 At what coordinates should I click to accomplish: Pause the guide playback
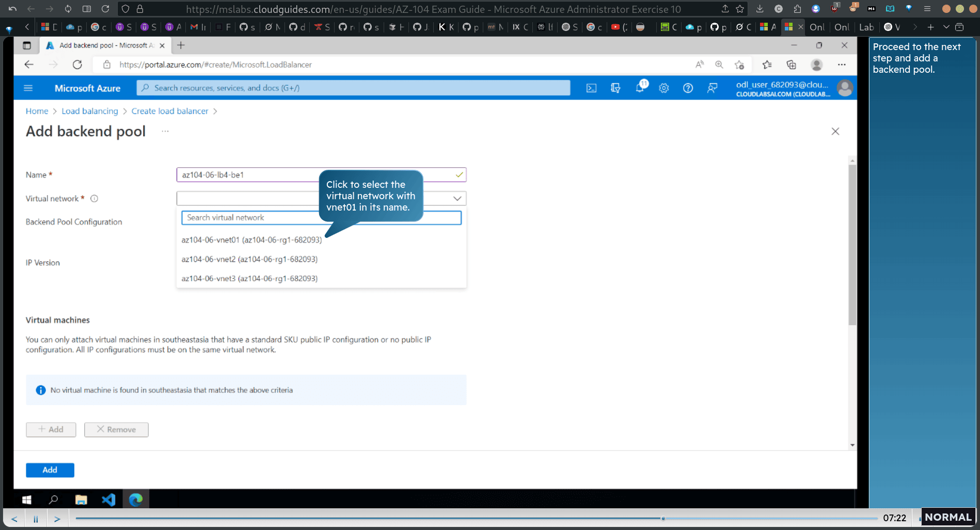pyautogui.click(x=36, y=519)
